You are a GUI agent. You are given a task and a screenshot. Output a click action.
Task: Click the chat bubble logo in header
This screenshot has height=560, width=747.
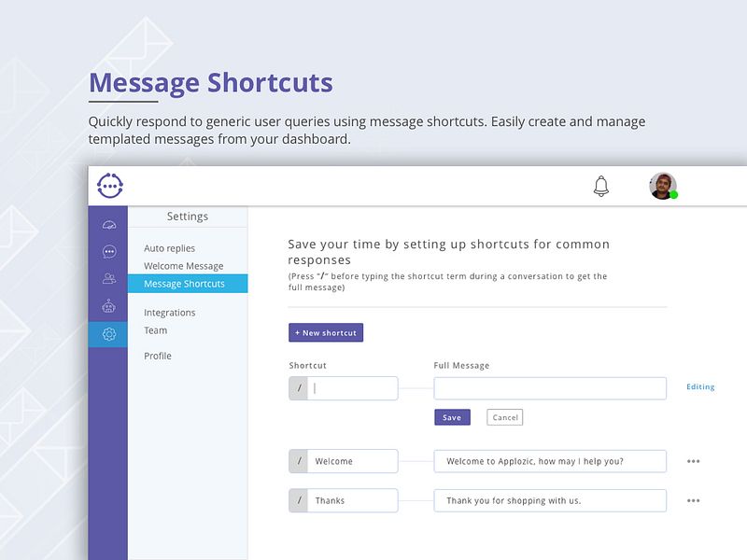(110, 186)
